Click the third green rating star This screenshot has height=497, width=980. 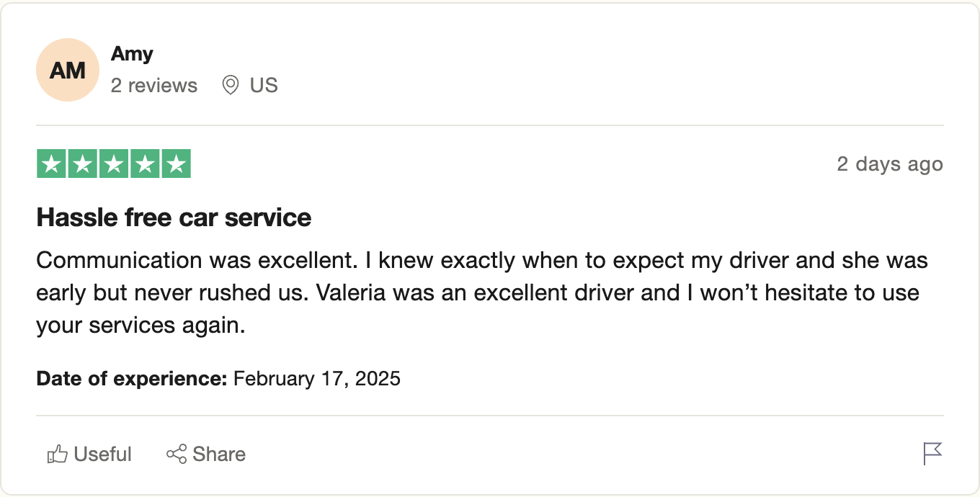click(114, 164)
